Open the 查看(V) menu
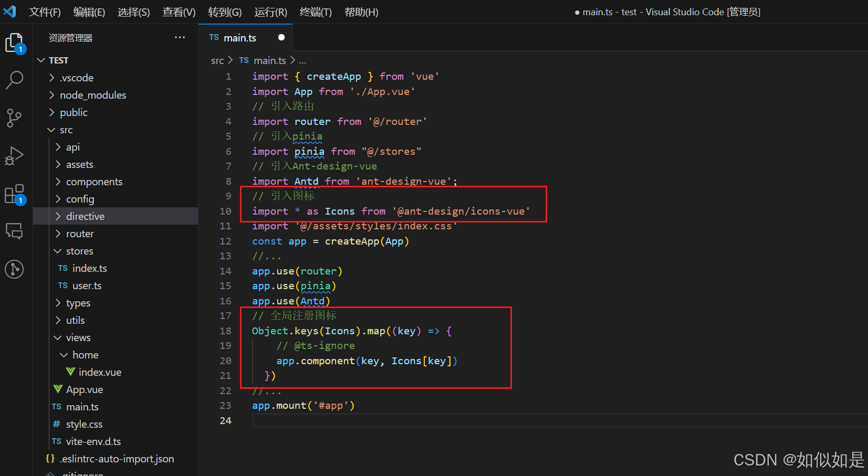This screenshot has width=868, height=476. 179,12
